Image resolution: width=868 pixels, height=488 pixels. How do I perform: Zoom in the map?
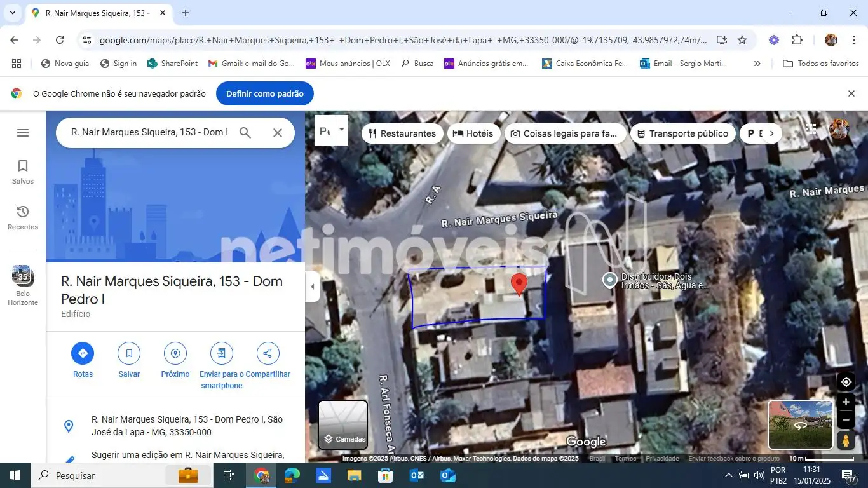pos(846,402)
